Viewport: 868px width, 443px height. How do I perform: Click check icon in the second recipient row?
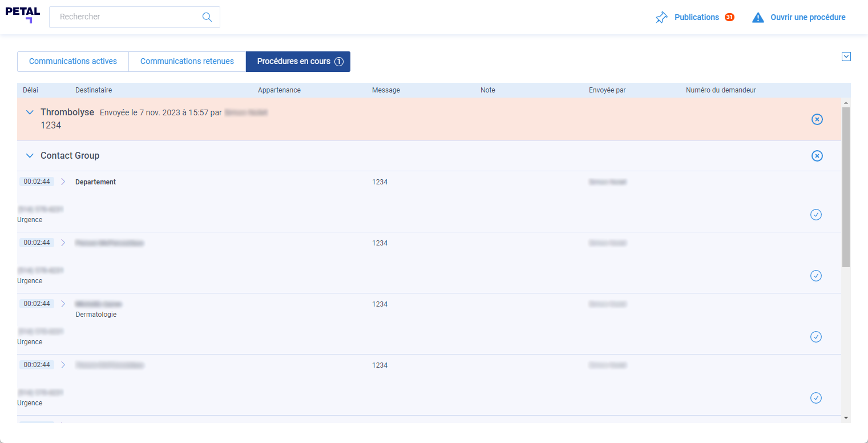click(816, 276)
